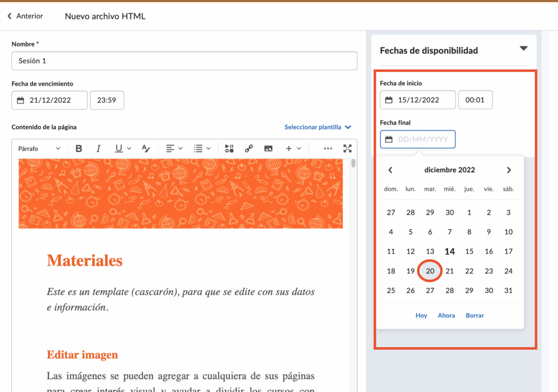
Task: Go to previous month in calendar
Action: [390, 170]
